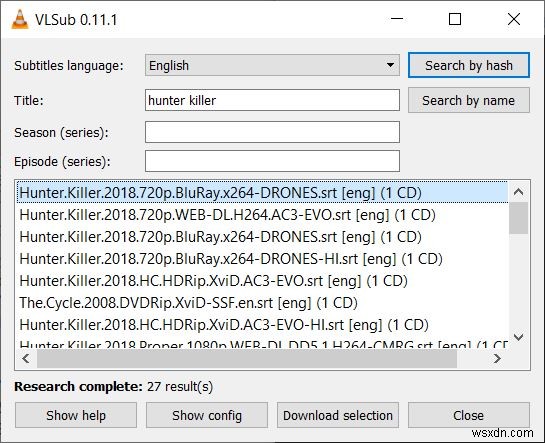Click the Close button at bottom
Screen dimensions: 545x443
pos(469,415)
